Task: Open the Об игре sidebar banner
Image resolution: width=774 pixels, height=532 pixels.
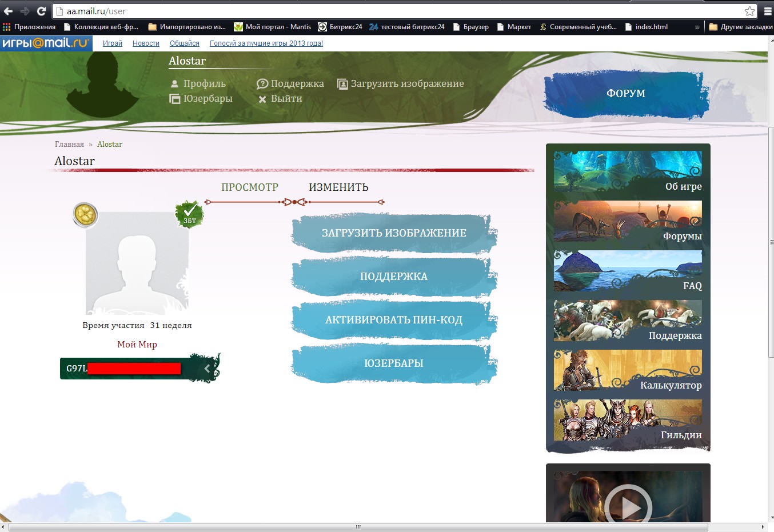Action: pyautogui.click(x=628, y=172)
